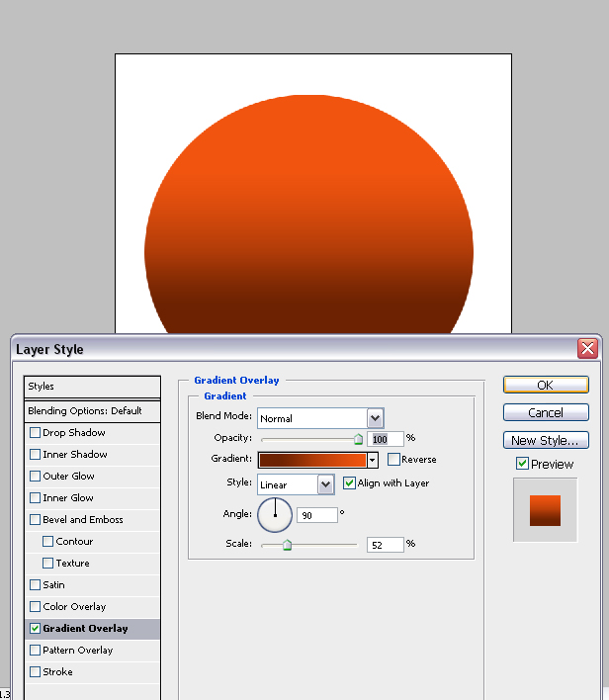609x700 pixels.
Task: Toggle the Preview checkbox
Action: 522,464
